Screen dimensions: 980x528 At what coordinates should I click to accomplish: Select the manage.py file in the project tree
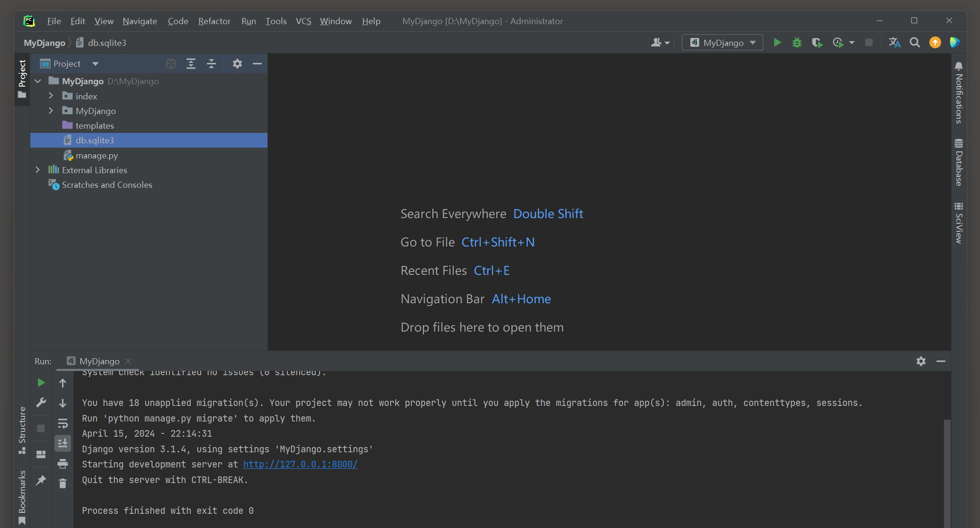(x=97, y=155)
